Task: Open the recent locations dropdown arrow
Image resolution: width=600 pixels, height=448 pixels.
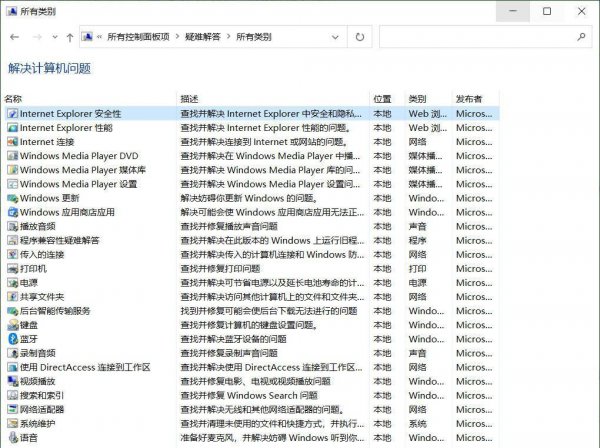Action: pos(55,37)
